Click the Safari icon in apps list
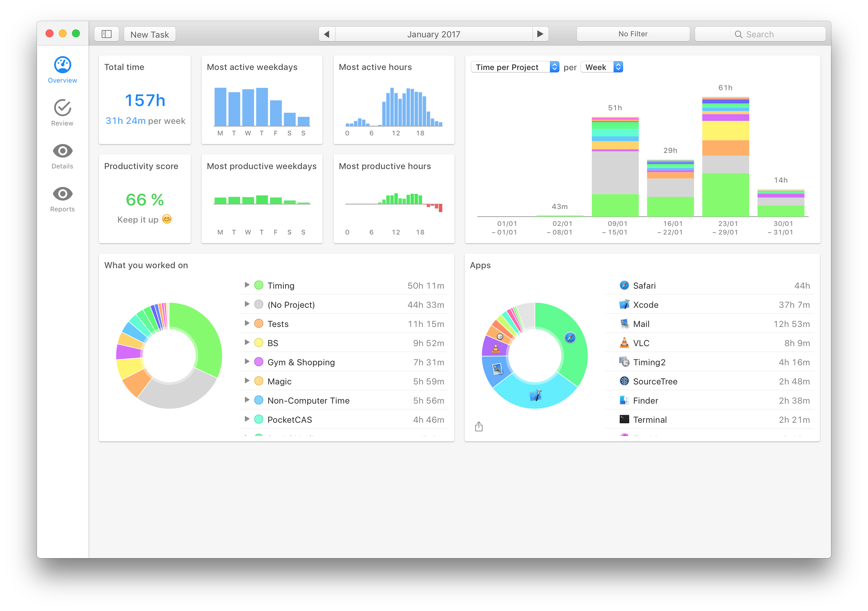Viewport: 868px width, 611px height. click(x=624, y=285)
